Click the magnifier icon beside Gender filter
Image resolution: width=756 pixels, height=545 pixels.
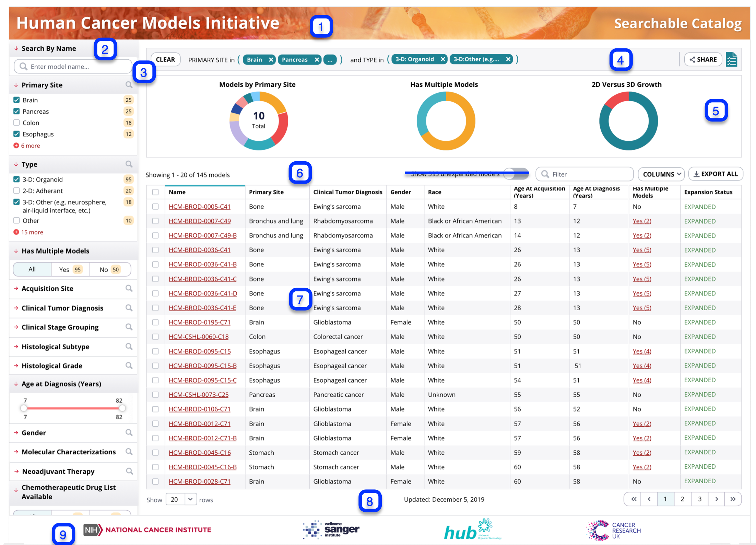click(x=129, y=433)
